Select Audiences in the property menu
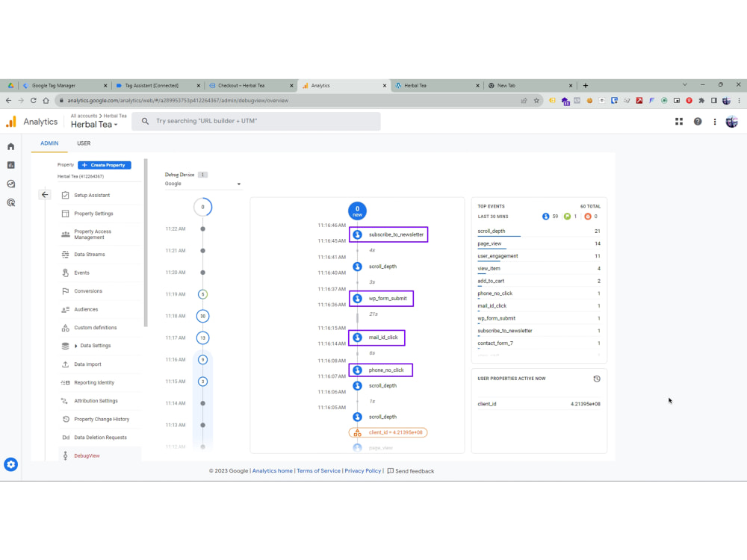 pos(84,309)
